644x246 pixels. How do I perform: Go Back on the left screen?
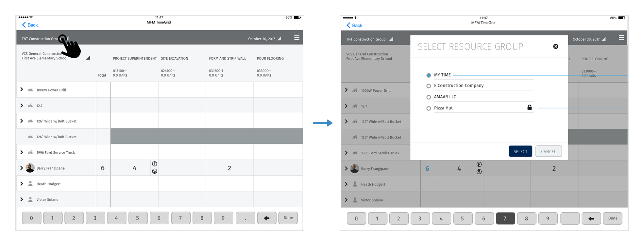click(30, 25)
